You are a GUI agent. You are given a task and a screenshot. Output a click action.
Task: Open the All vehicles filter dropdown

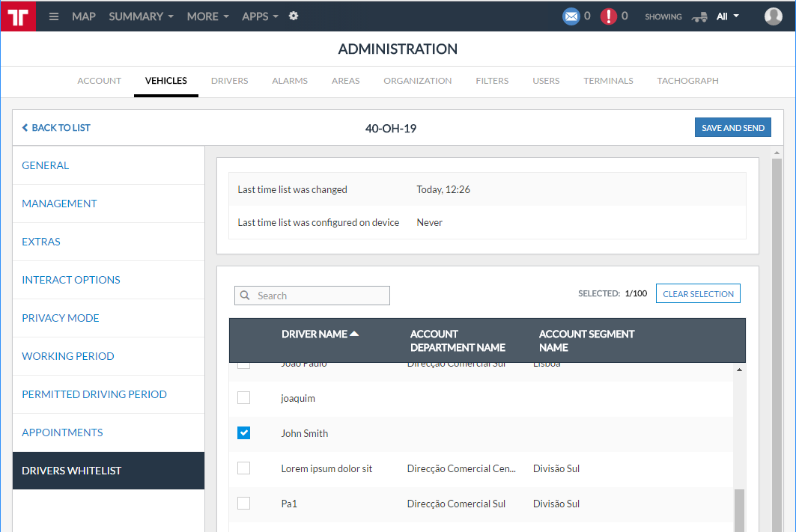tap(727, 16)
